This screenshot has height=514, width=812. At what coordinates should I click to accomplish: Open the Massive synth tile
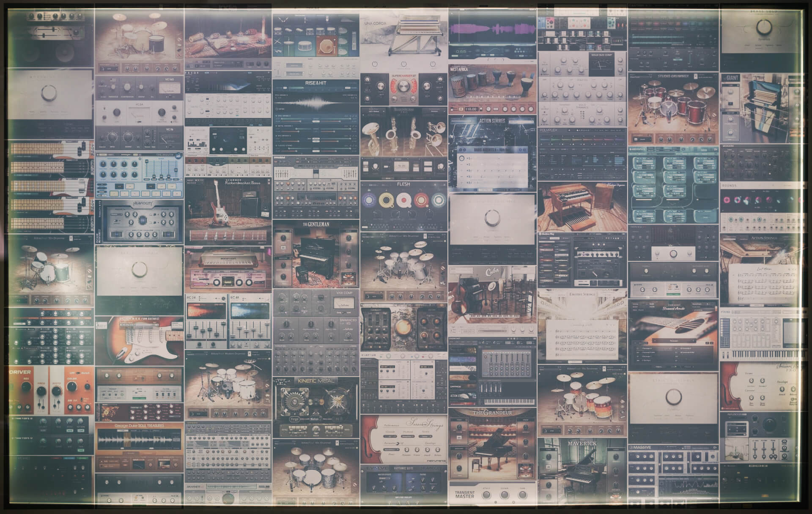coord(673,476)
